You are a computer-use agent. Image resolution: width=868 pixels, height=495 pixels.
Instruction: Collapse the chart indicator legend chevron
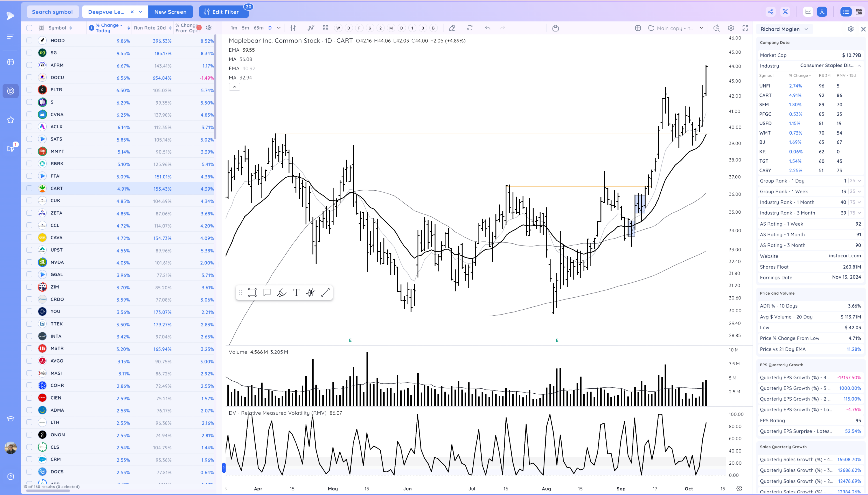[234, 87]
